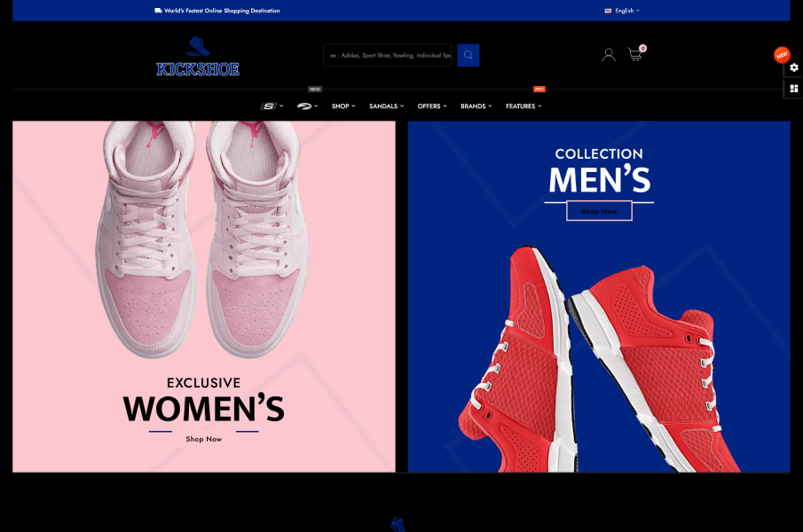This screenshot has height=532, width=803.
Task: Click the grid layout icon on right edge
Action: pos(793,89)
